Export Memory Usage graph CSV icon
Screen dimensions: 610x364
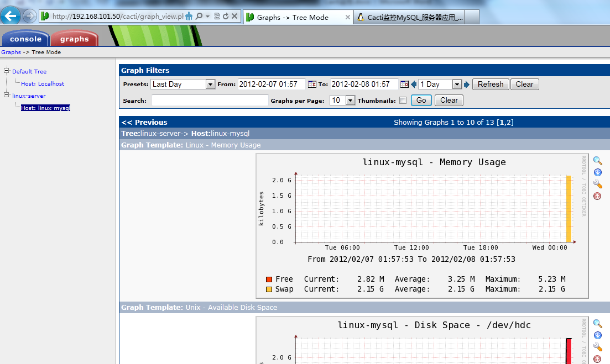point(597,172)
